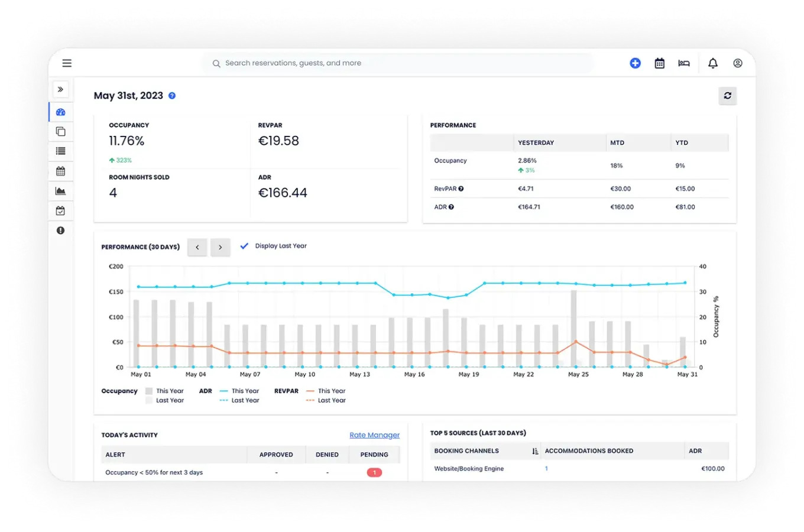Refresh the dashboard data

pos(727,95)
